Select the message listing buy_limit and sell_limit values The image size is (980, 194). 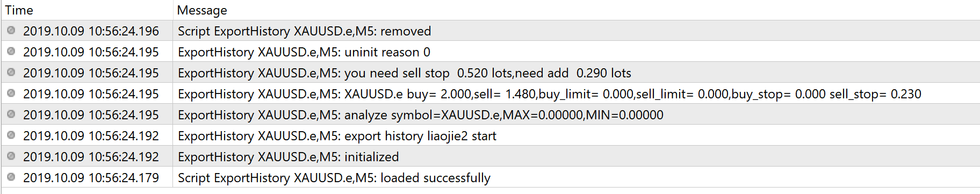tap(550, 94)
